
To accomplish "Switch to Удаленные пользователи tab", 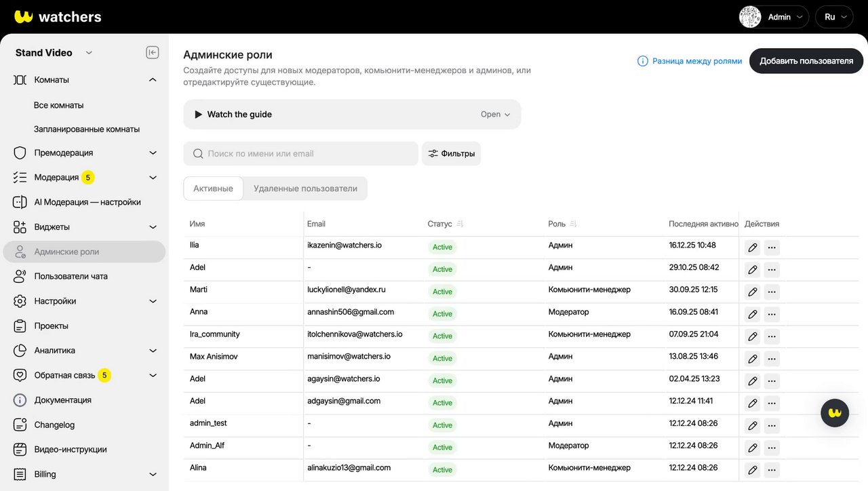I will pyautogui.click(x=305, y=189).
